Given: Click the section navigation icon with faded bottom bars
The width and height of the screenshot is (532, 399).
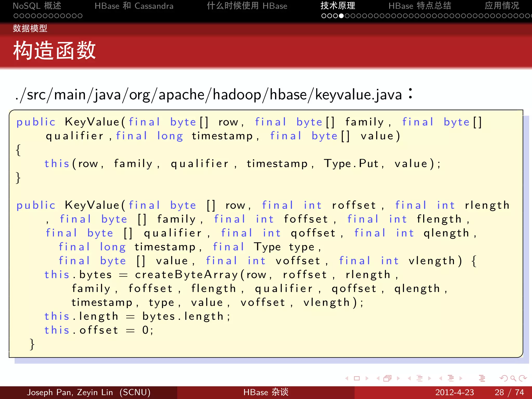Looking at the screenshot, I should tap(451, 378).
